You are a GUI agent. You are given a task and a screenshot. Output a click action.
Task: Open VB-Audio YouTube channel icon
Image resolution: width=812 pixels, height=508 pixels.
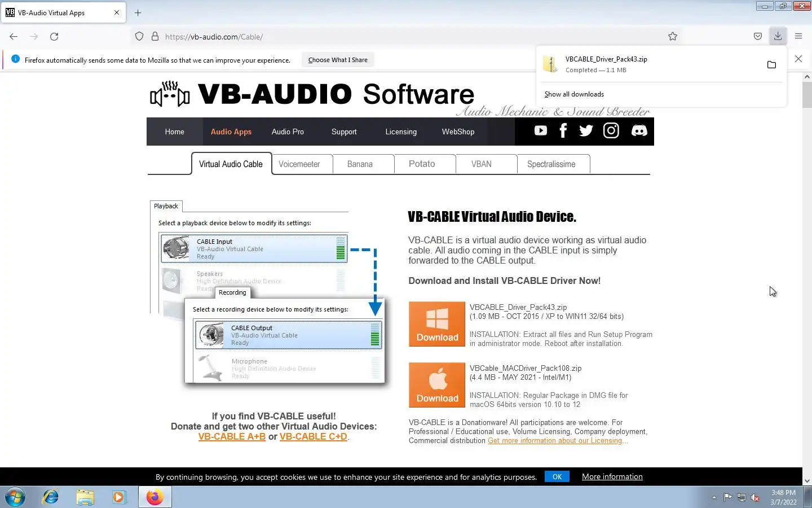click(x=541, y=131)
